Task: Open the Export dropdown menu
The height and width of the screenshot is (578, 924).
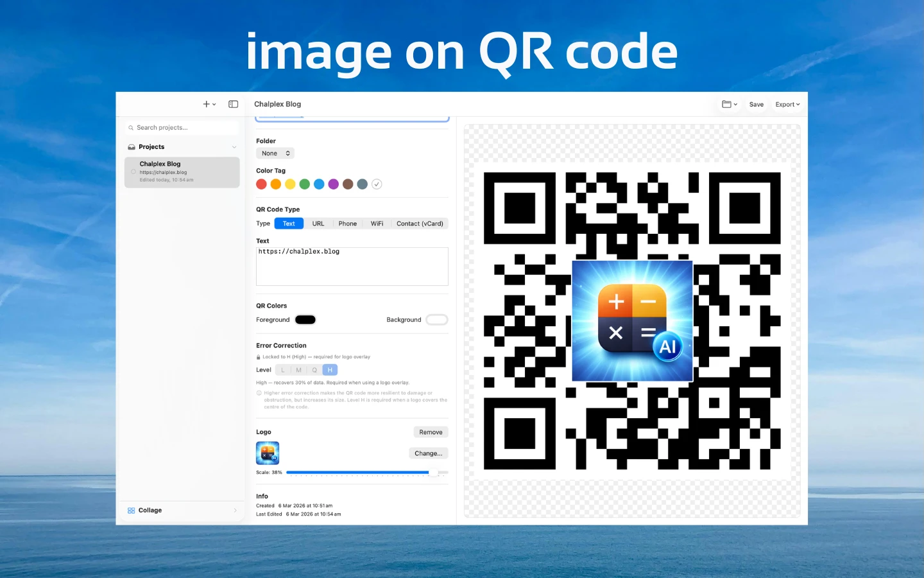Action: [787, 103]
